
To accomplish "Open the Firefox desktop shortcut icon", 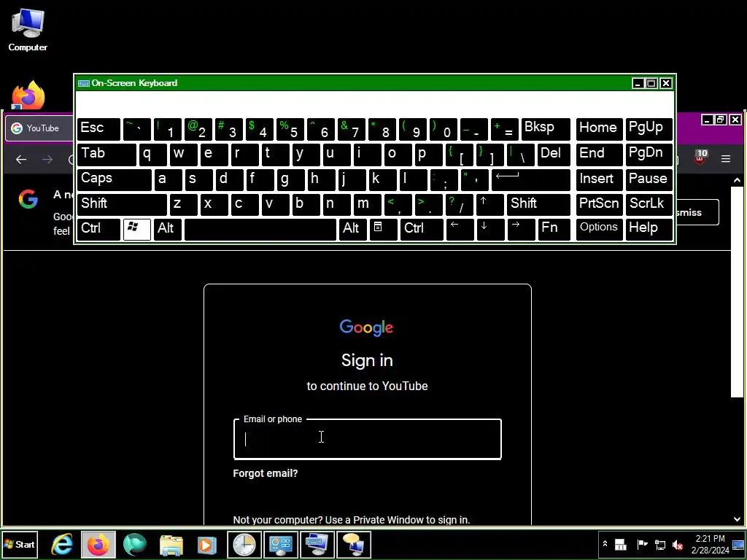I will click(x=28, y=94).
